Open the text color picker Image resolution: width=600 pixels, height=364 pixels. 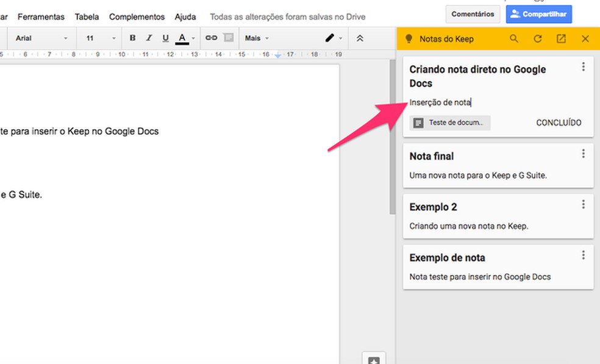click(182, 38)
